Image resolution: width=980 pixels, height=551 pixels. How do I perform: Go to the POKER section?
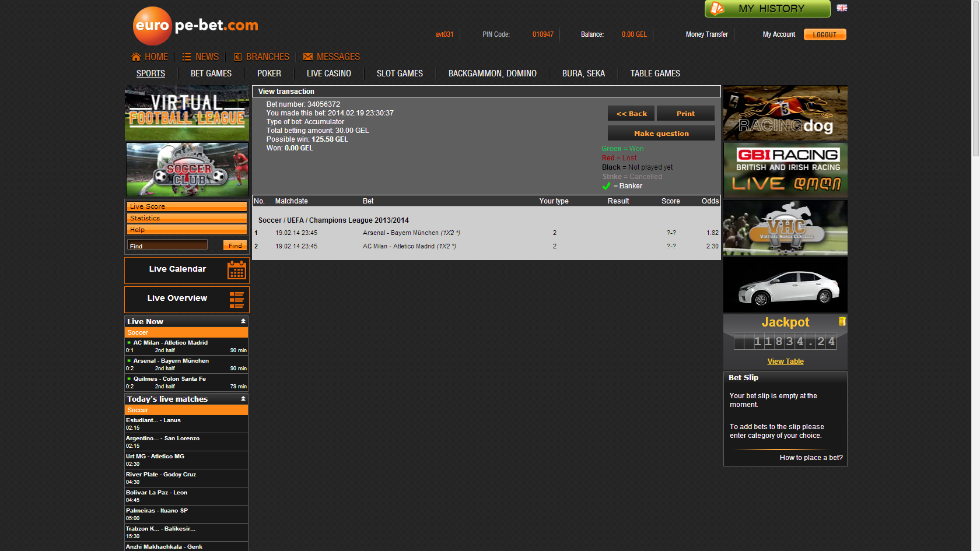pos(269,73)
